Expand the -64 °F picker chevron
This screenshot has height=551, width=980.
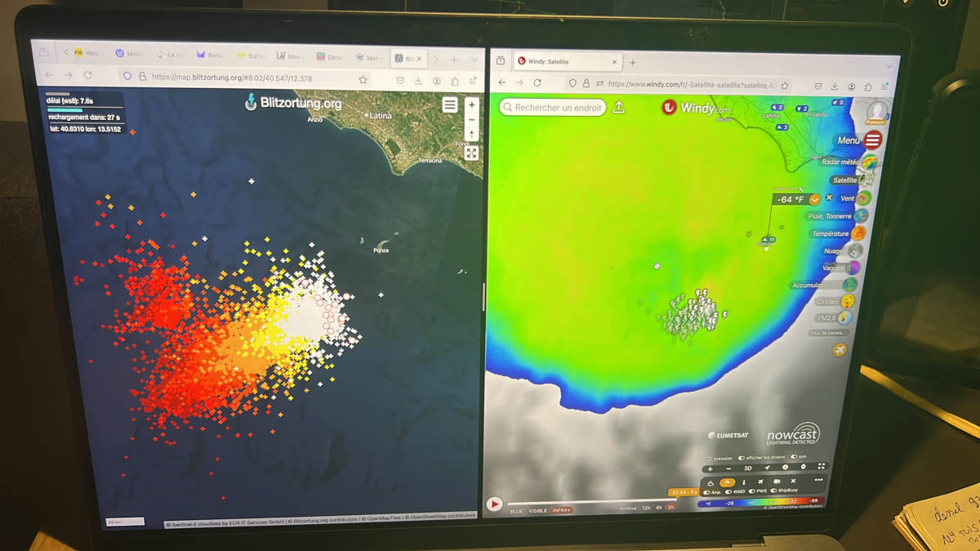(x=814, y=200)
